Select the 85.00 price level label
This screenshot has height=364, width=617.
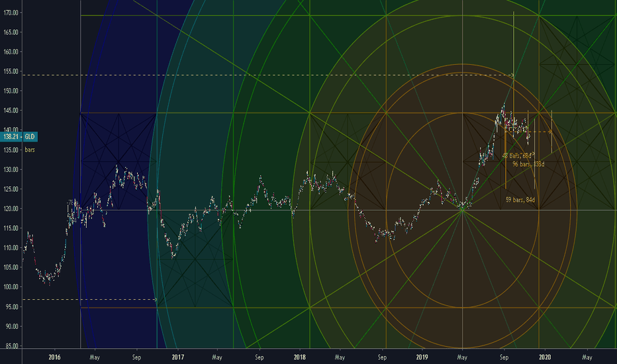(x=12, y=346)
